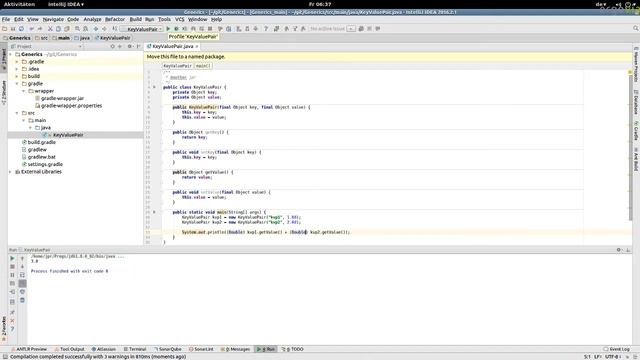Click the Project panel settings gear
The width and height of the screenshot is (640, 360).
[130, 47]
